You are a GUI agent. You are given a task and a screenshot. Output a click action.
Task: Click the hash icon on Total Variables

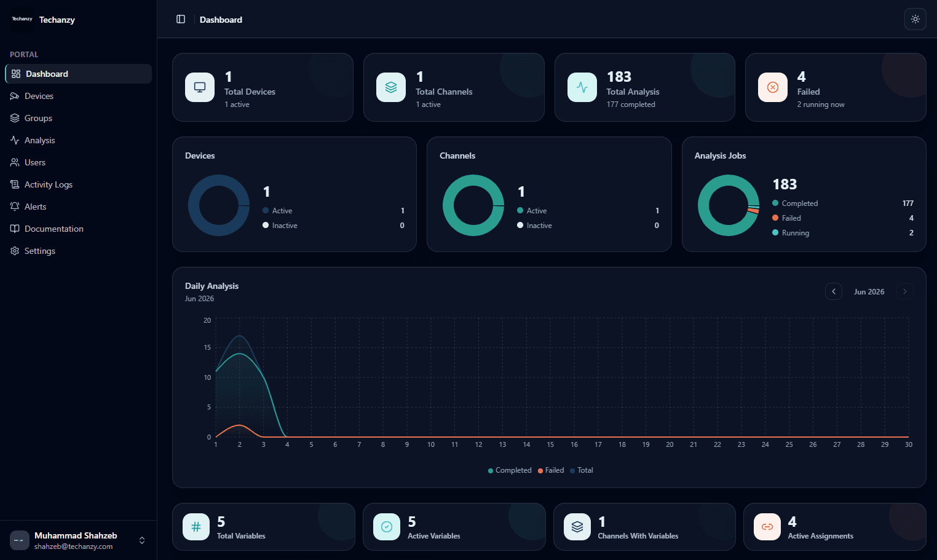[196, 527]
